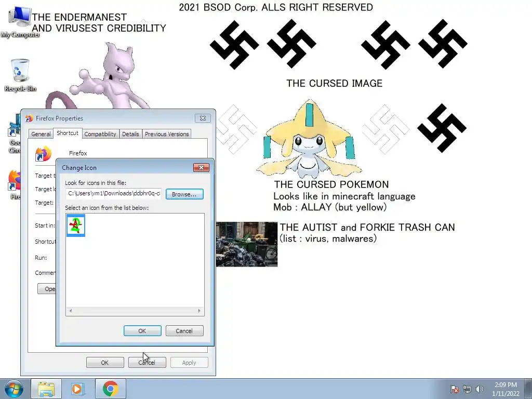Click the 'Start in:' label in Properties
Image resolution: width=532 pixels, height=399 pixels.
tap(45, 225)
